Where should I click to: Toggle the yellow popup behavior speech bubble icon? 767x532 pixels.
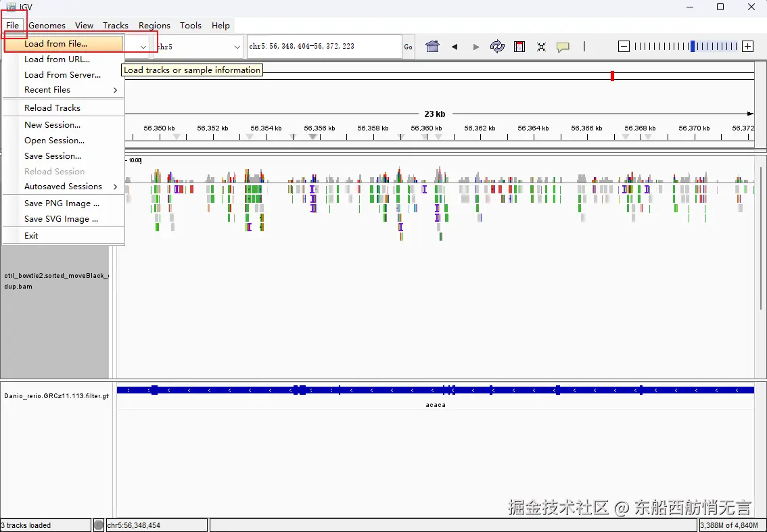(563, 47)
